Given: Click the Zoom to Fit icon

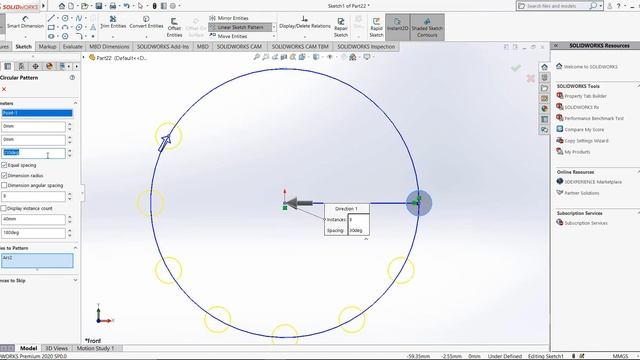Looking at the screenshot, I should (x=256, y=57).
